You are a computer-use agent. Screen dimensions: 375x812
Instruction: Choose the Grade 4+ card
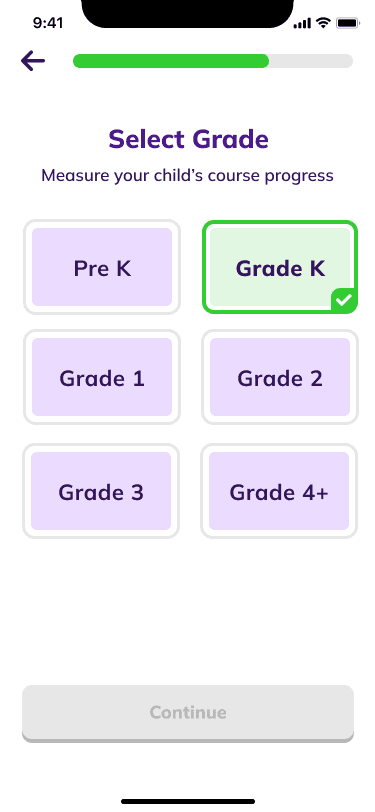(x=279, y=491)
